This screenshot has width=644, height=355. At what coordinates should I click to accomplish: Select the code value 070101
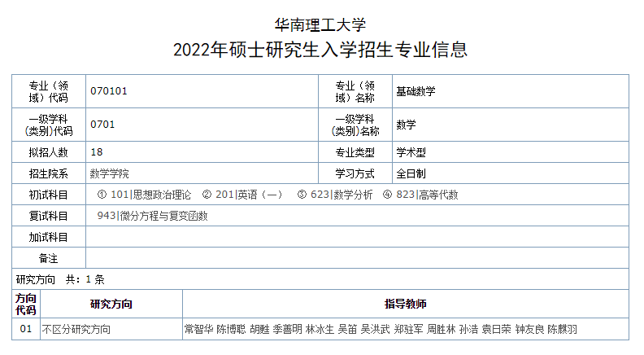point(109,91)
